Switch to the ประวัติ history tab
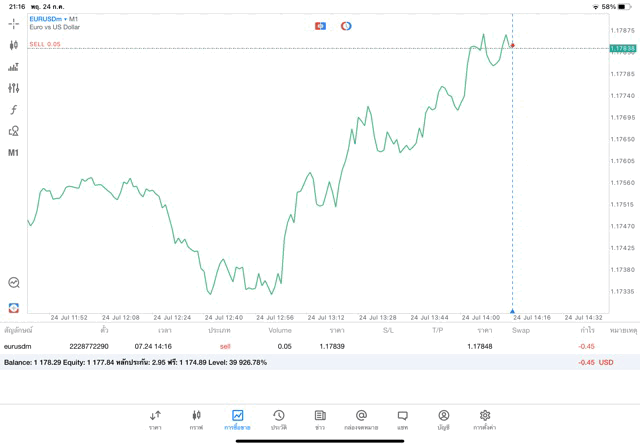This screenshot has height=447, width=640. (278, 419)
